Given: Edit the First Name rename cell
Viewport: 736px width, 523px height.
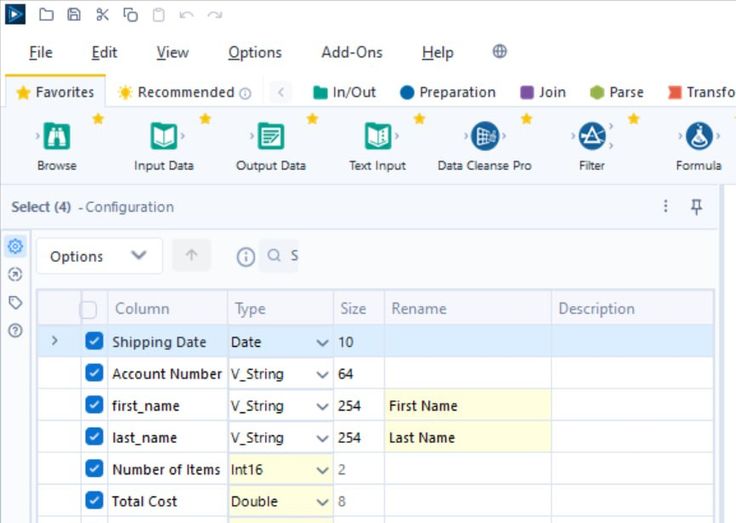Looking at the screenshot, I should click(468, 406).
